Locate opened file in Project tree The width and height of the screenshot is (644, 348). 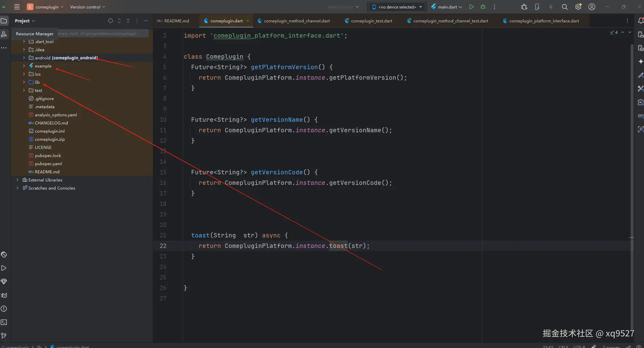point(110,21)
